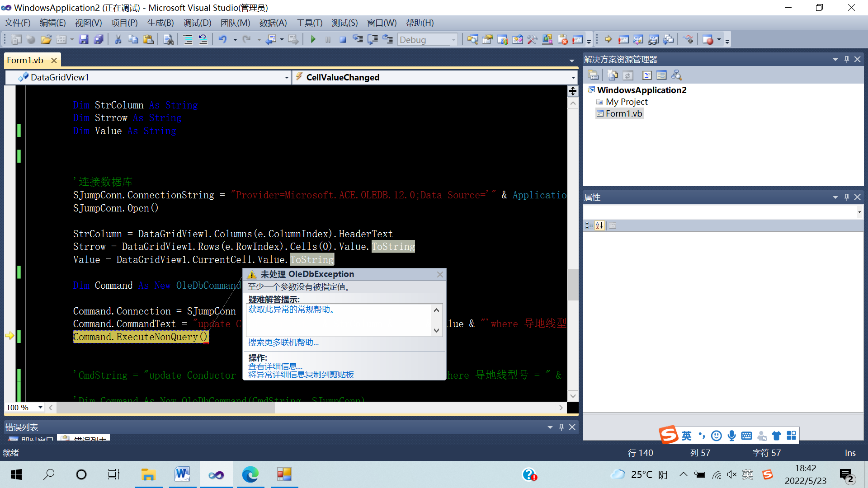Toggle Sogou input language 英 indicator
Screen dimensions: 868x488
click(x=686, y=436)
